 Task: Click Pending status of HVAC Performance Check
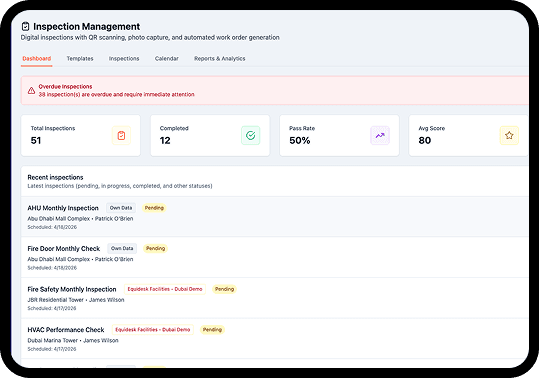(x=212, y=330)
